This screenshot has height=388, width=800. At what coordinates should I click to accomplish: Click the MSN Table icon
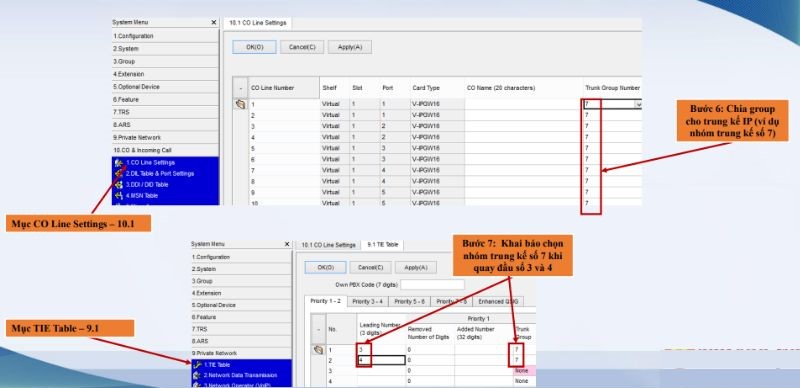click(119, 196)
